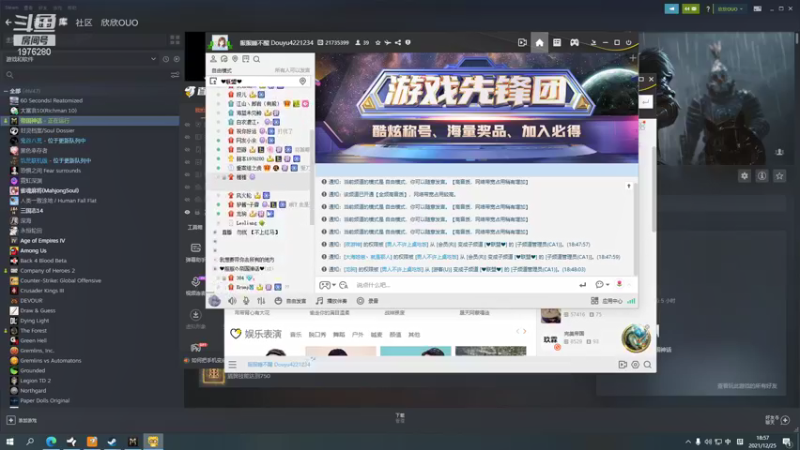Favorite the channel with the star icon
The image size is (800, 450).
pos(378,43)
